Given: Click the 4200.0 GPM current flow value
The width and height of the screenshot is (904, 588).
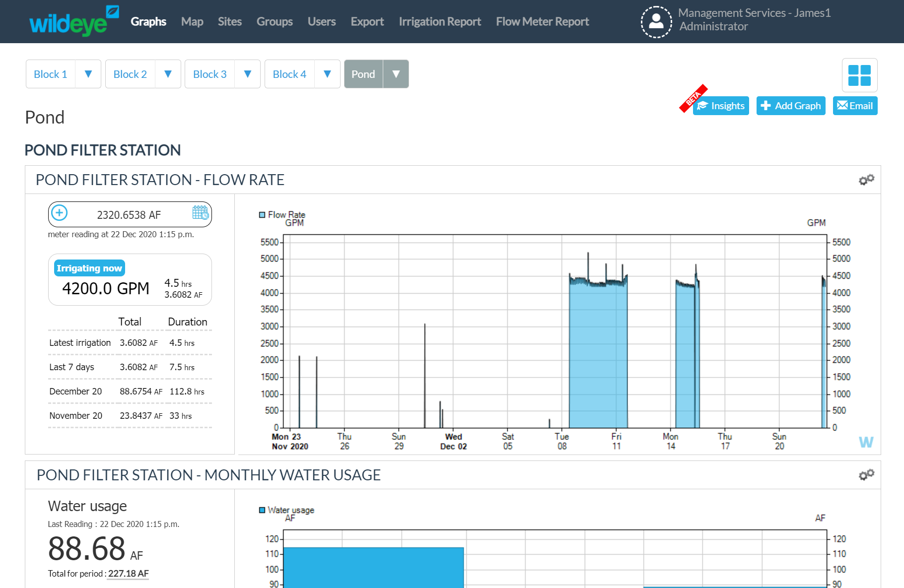Looking at the screenshot, I should click(x=106, y=288).
